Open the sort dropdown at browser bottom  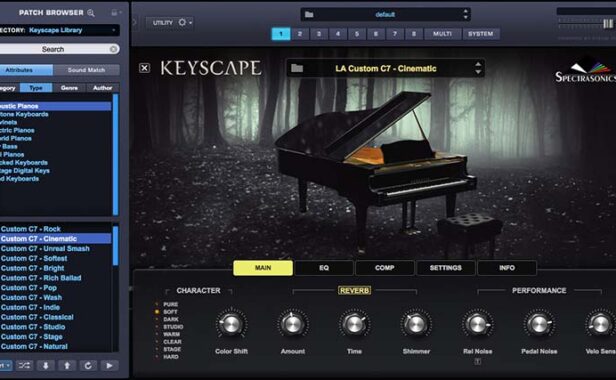point(6,365)
